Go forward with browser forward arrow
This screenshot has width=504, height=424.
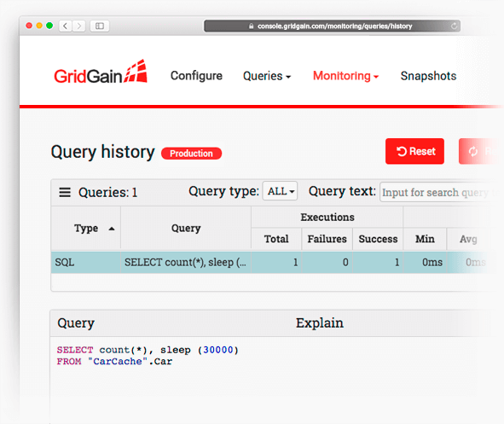(78, 26)
